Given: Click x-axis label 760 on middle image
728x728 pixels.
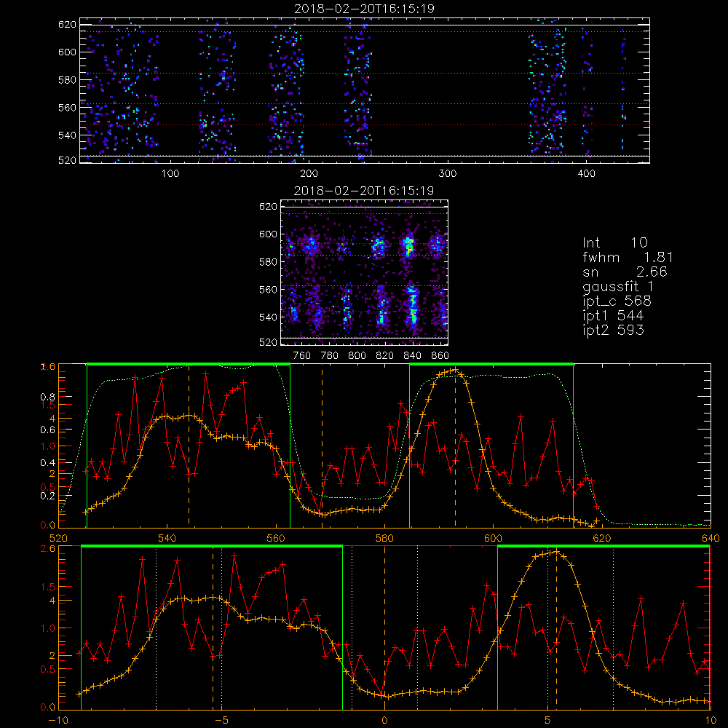Looking at the screenshot, I should (x=302, y=356).
